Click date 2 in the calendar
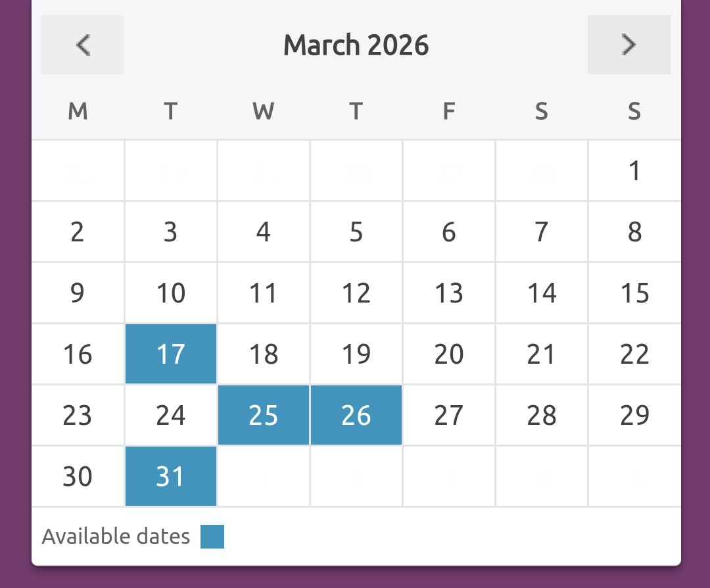Screen dimensions: 710x588 click(78, 232)
